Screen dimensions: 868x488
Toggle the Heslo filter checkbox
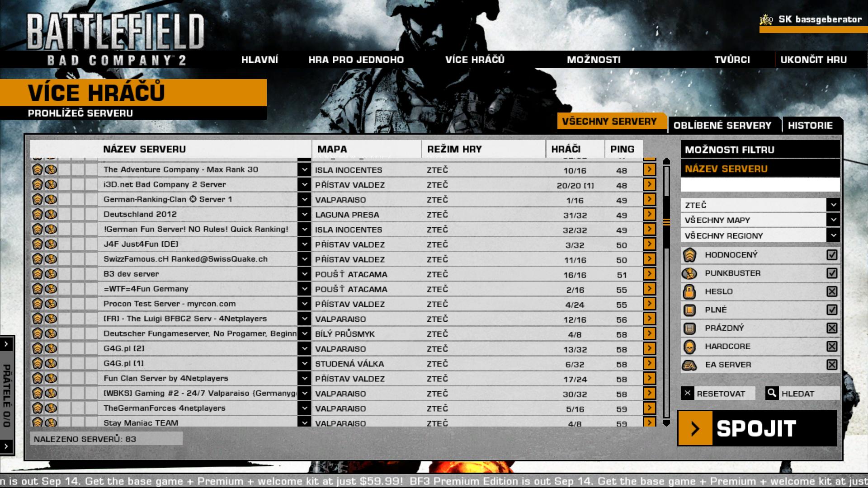point(832,291)
